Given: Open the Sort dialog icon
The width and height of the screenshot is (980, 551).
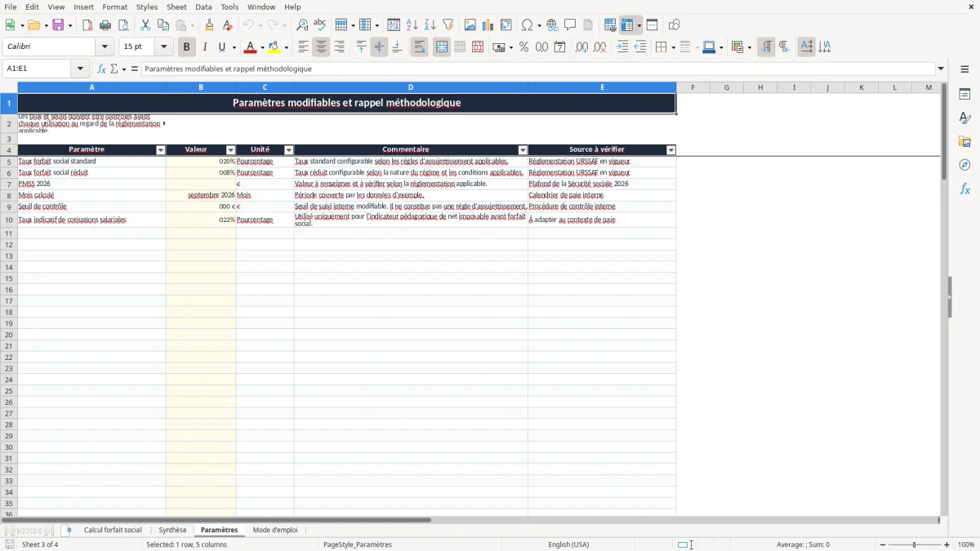Looking at the screenshot, I should (x=394, y=25).
